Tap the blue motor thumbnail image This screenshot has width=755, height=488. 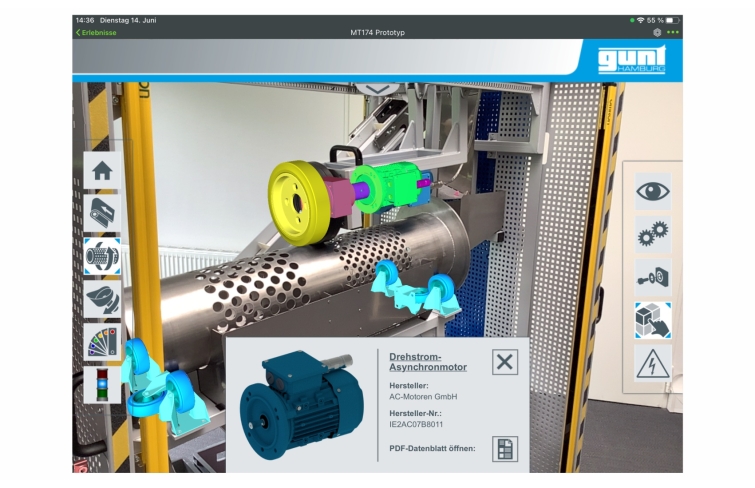point(302,405)
